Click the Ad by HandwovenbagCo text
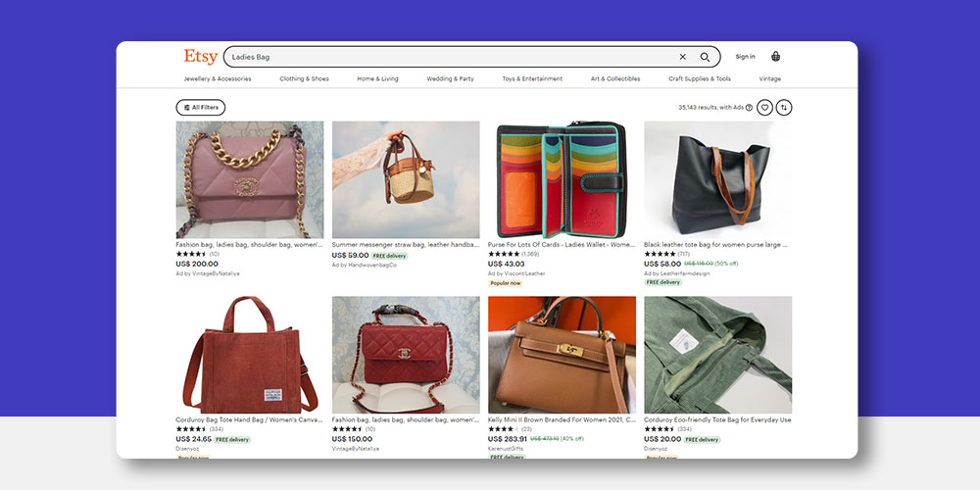This screenshot has width=980, height=490. tap(365, 265)
